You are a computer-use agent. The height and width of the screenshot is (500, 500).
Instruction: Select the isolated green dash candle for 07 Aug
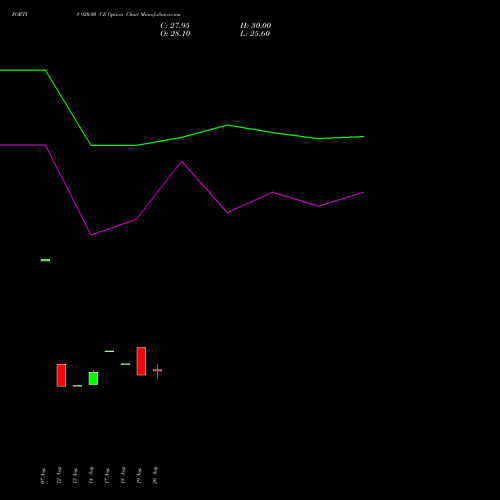point(45,260)
